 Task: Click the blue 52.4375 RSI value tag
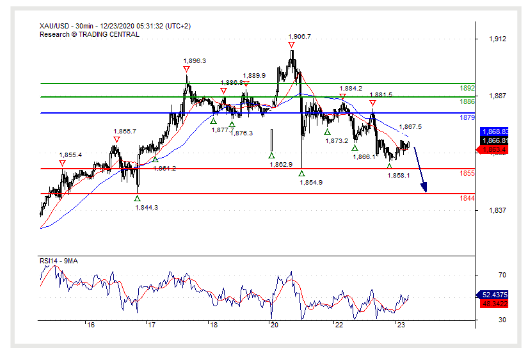(x=492, y=295)
